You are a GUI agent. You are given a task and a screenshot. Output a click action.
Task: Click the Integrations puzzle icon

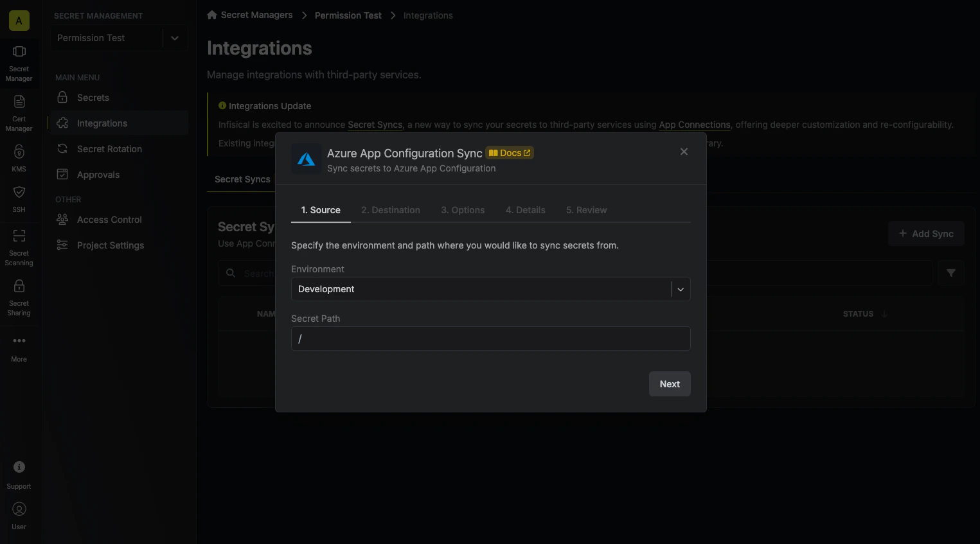[x=62, y=123]
